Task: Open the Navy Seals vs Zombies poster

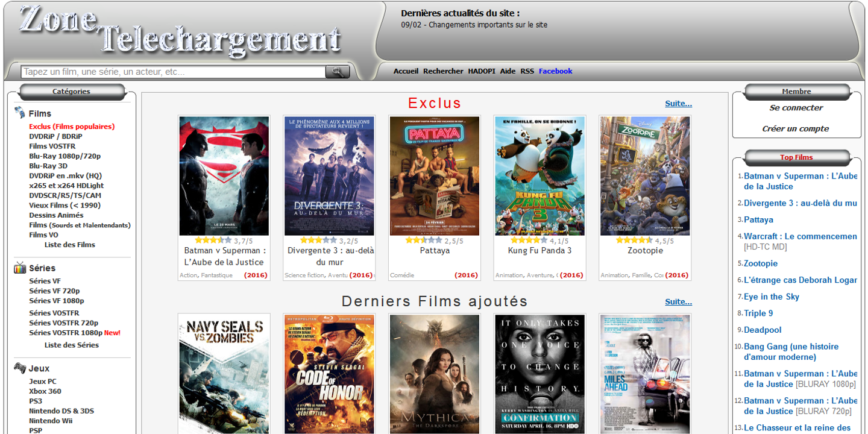Action: (x=224, y=374)
